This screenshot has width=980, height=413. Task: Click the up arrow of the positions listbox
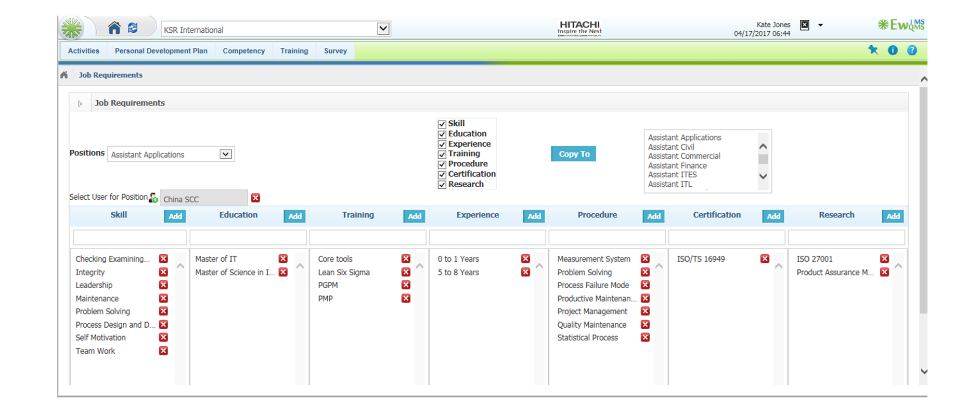coord(763,146)
